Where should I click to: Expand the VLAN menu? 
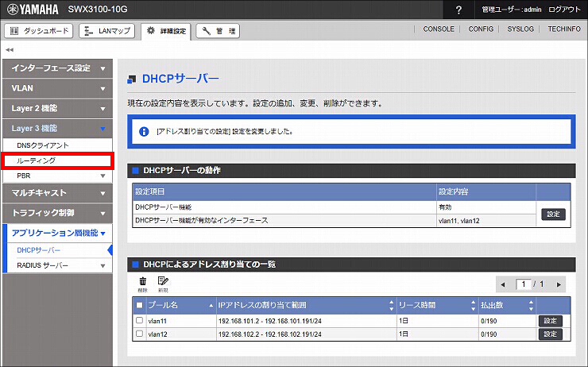point(57,88)
